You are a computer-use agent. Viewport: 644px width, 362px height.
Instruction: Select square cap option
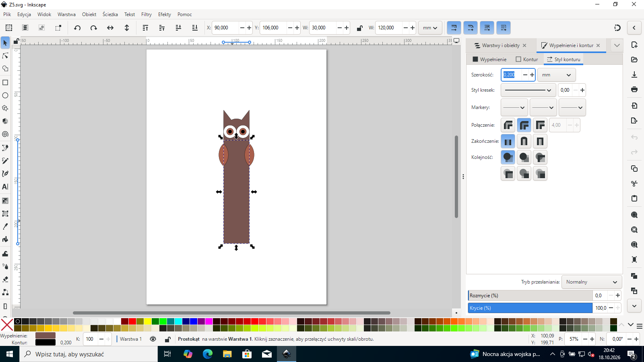coord(540,141)
